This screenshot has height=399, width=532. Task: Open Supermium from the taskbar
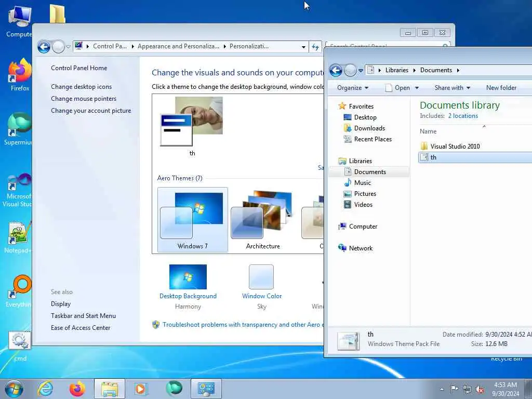[174, 388]
